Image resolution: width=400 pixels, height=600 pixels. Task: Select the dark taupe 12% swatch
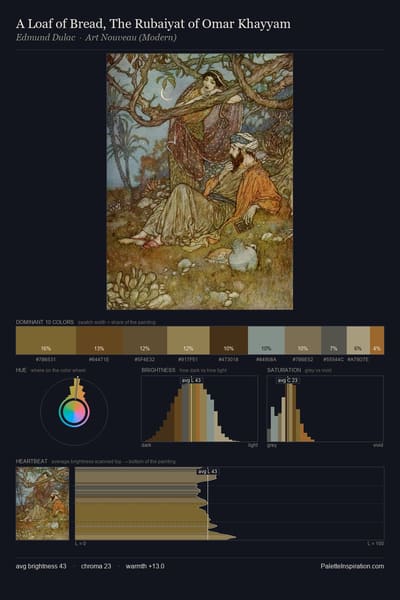pos(145,340)
